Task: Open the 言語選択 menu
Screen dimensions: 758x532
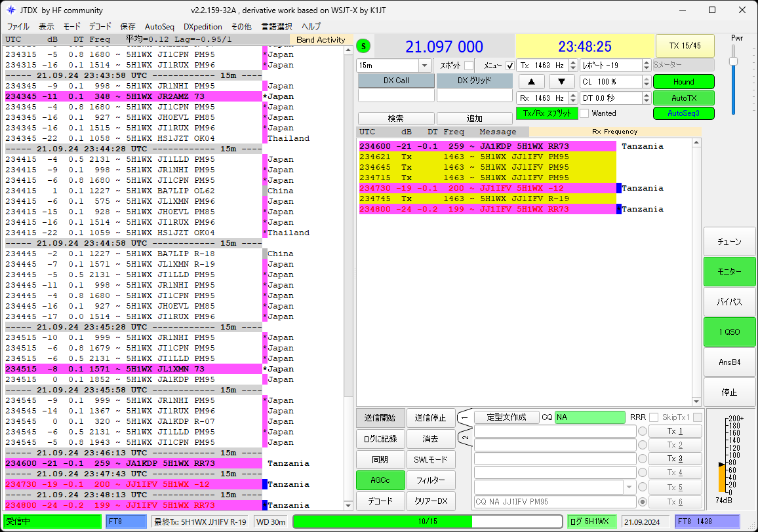Action: (277, 27)
